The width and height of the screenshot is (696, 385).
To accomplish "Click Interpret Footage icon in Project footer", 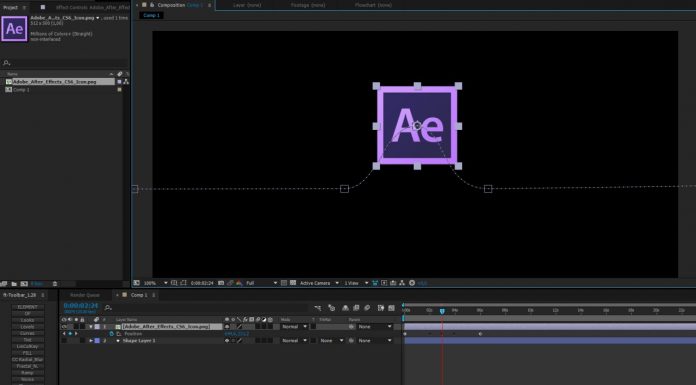I will tap(4, 284).
